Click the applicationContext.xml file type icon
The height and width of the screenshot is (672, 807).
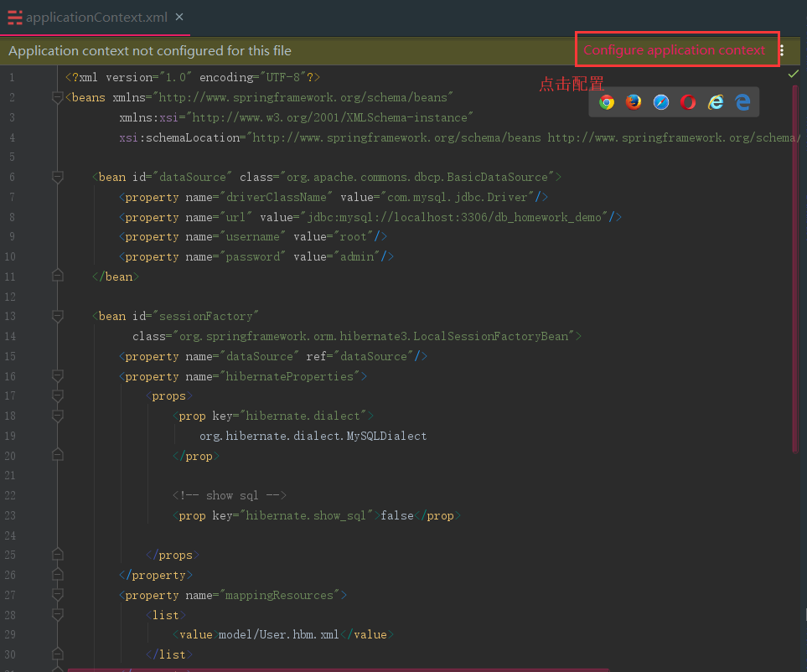pyautogui.click(x=15, y=18)
